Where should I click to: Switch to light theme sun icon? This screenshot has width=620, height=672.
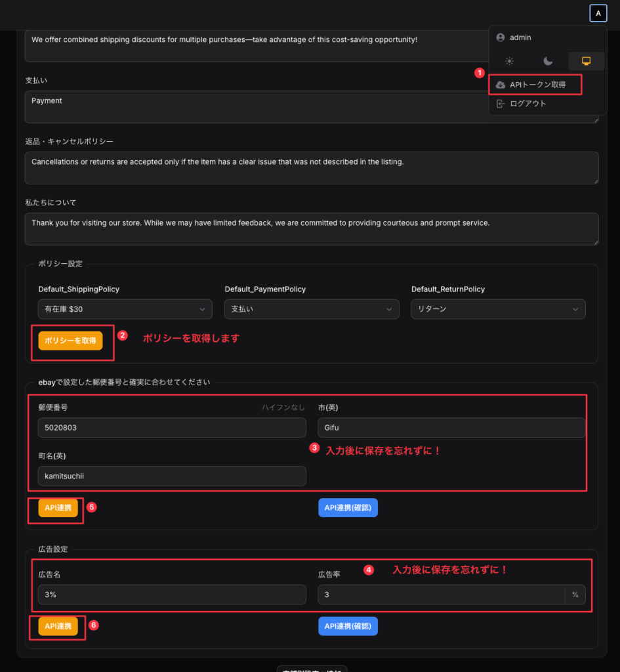click(509, 61)
